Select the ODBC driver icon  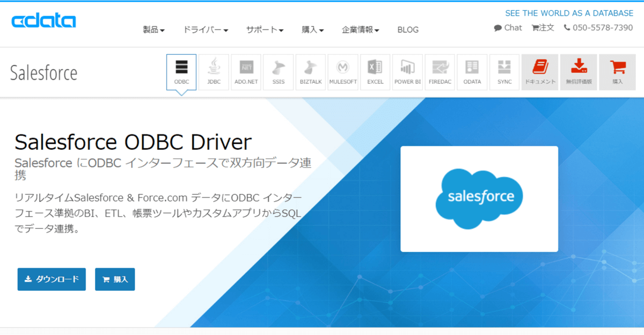click(181, 72)
